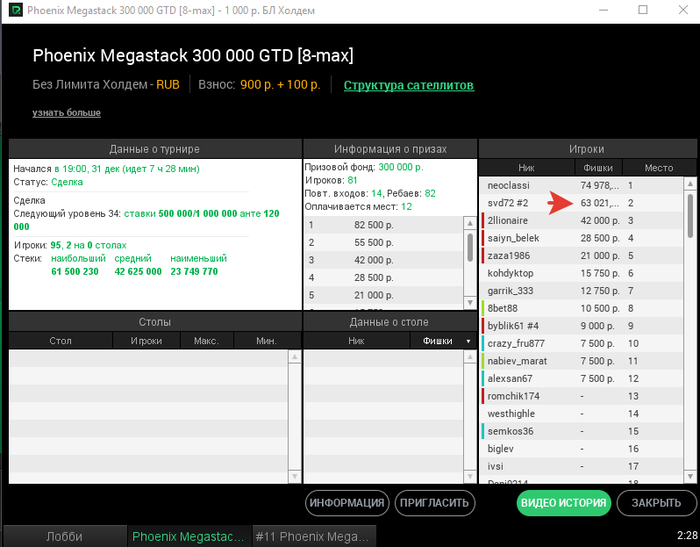
Task: Click largest stack value 61 500 230
Action: click(75, 271)
